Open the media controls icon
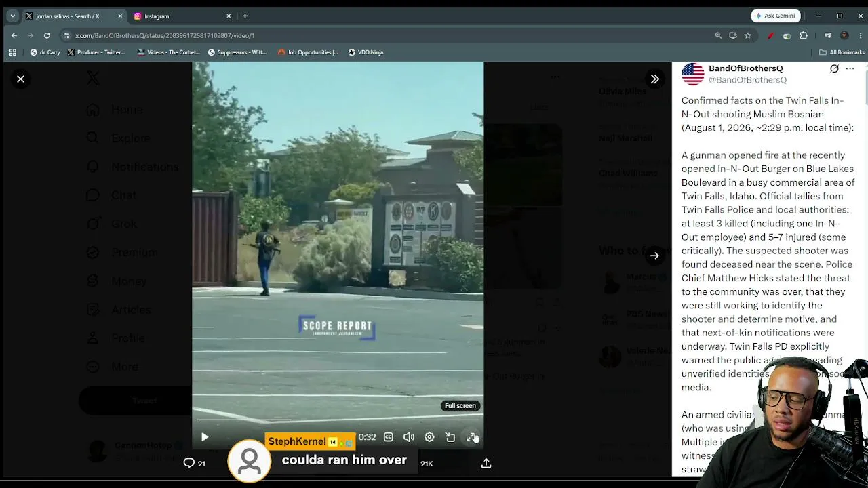The image size is (868, 488). [828, 35]
